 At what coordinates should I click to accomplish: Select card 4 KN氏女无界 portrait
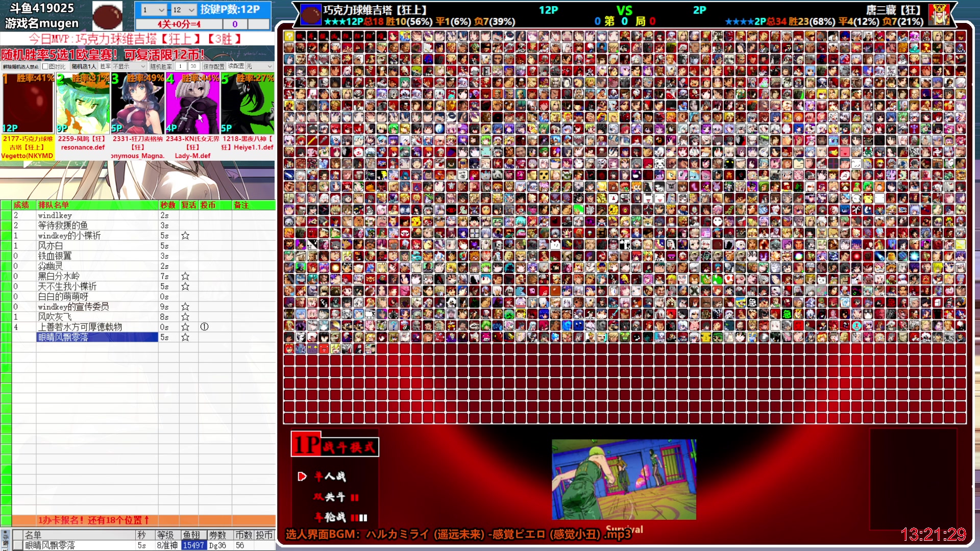click(x=192, y=104)
